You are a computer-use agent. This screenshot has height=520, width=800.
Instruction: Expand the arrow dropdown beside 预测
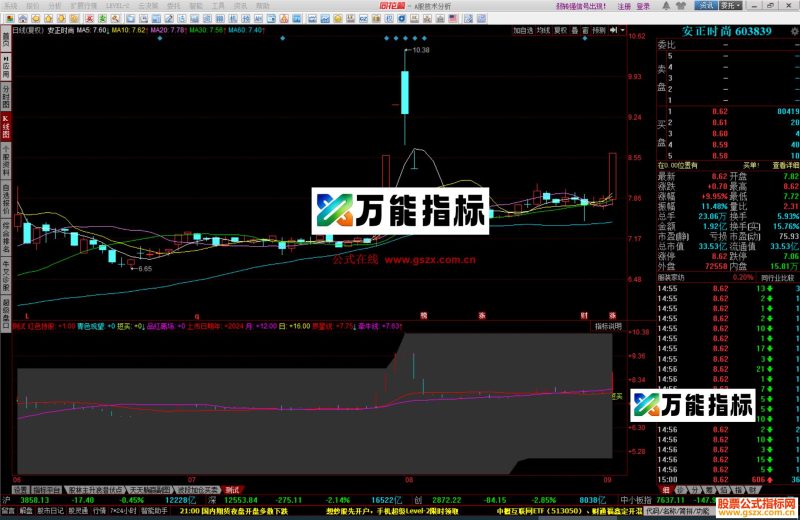tap(622, 31)
